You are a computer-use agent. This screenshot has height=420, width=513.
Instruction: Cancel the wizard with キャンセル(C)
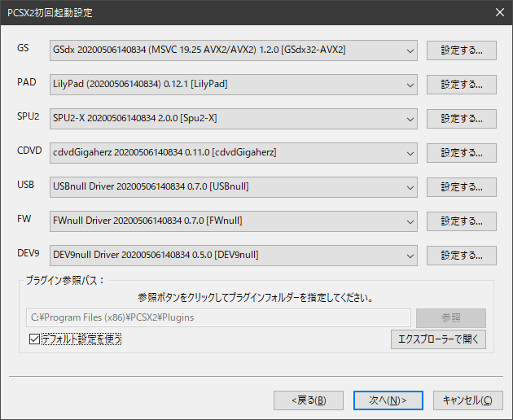pos(468,400)
